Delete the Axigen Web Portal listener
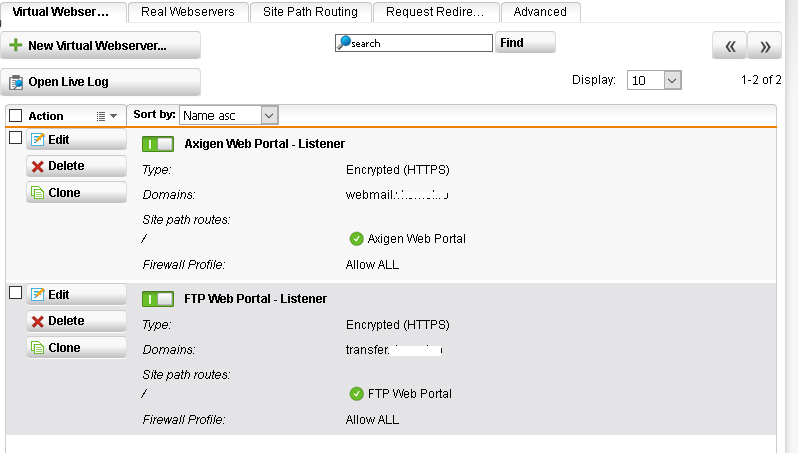This screenshot has width=798, height=453. [76, 166]
